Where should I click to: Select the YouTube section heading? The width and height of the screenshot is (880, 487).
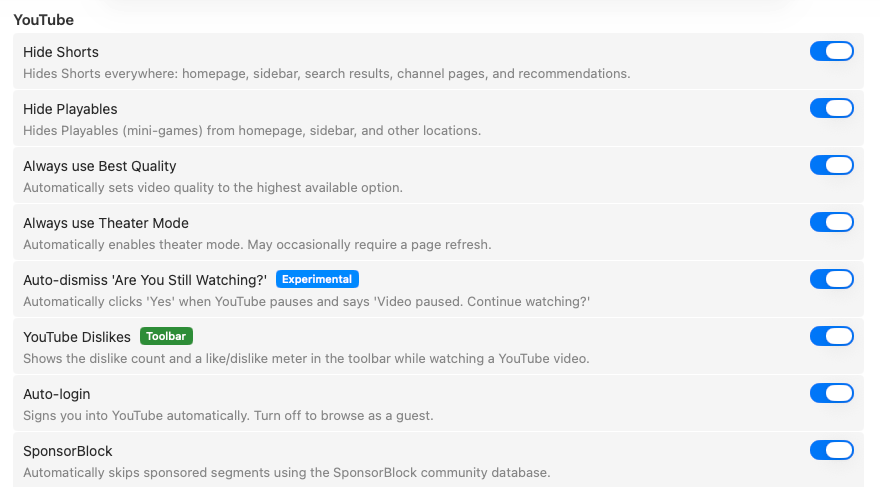(44, 20)
